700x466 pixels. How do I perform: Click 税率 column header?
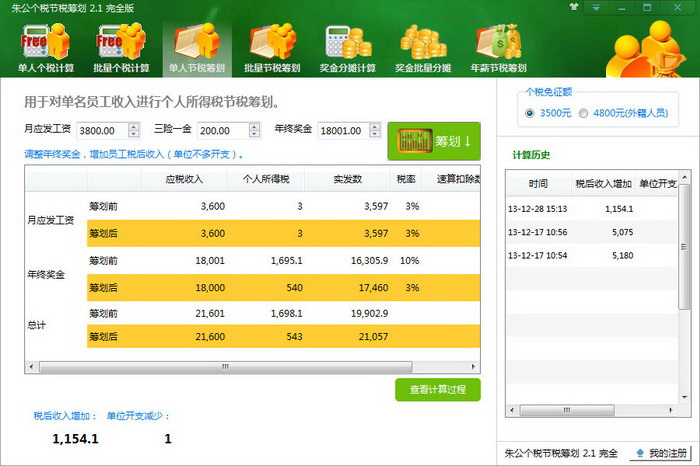click(406, 179)
